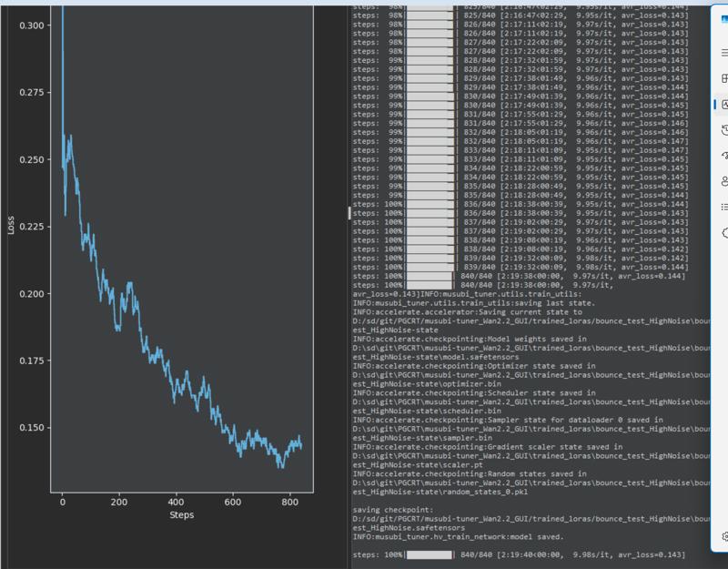Open the Details list in Task Manager sidebar
The width and height of the screenshot is (728, 569).
(724, 207)
